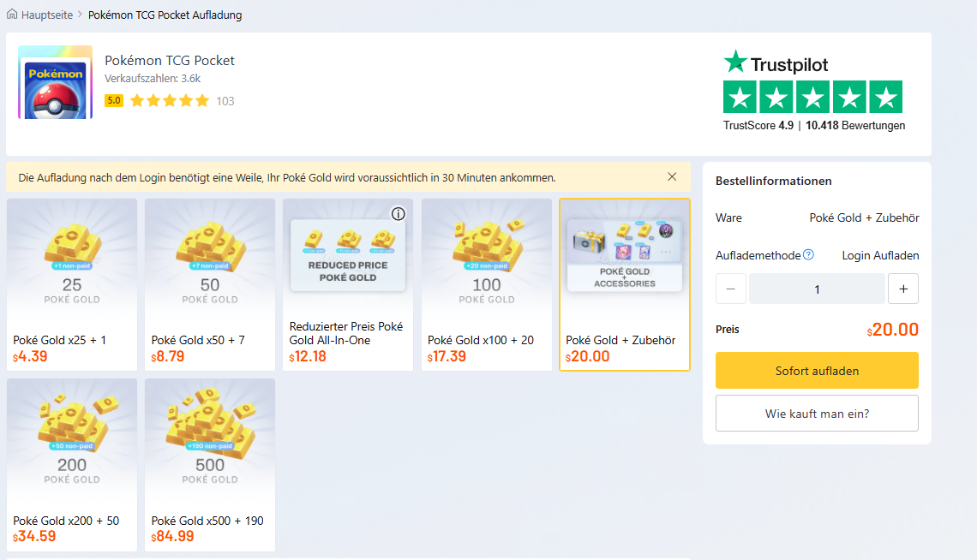977x560 pixels.
Task: Click the $12.18 price
Action: click(308, 356)
